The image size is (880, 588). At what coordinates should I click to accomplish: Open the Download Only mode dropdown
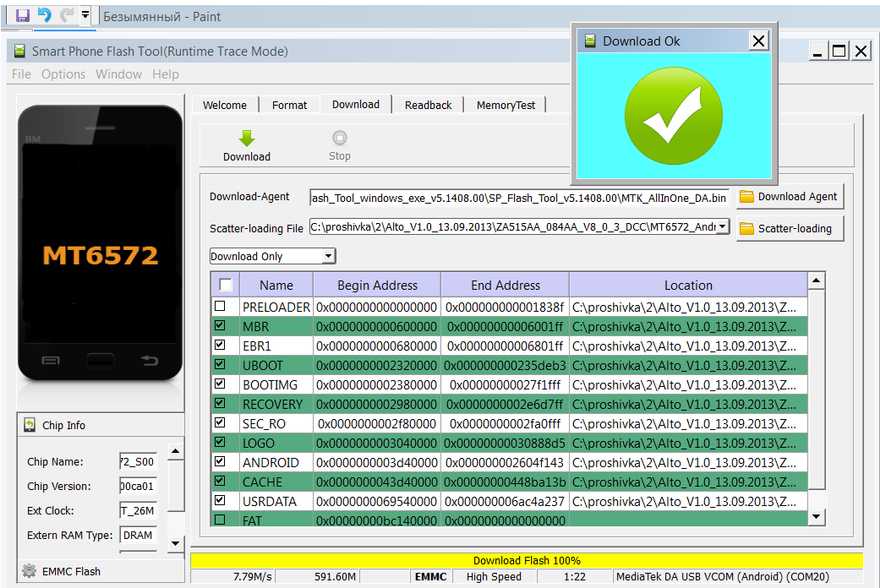coord(329,256)
